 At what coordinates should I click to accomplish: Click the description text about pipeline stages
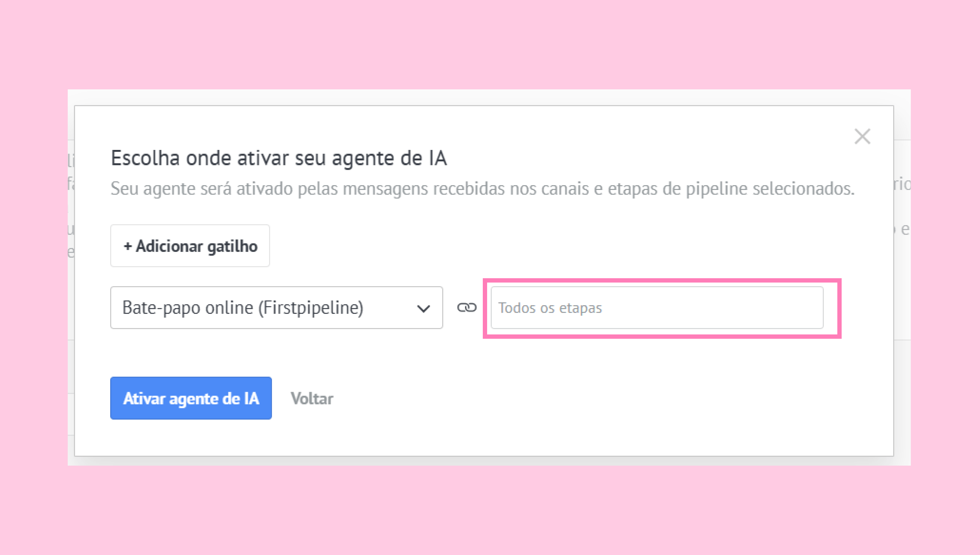coord(482,188)
